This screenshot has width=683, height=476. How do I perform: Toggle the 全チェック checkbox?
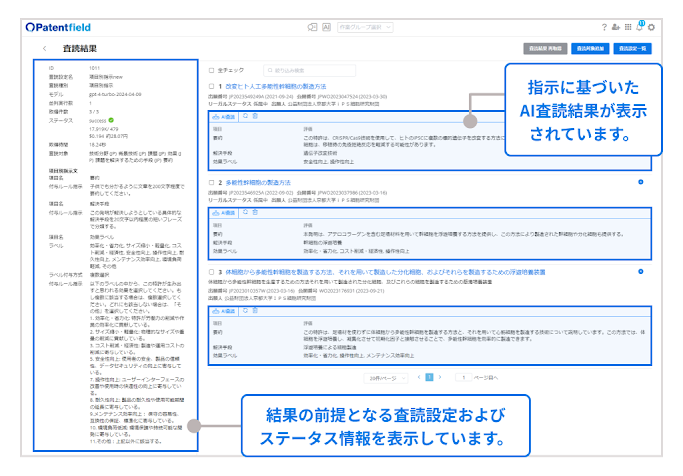pos(211,71)
